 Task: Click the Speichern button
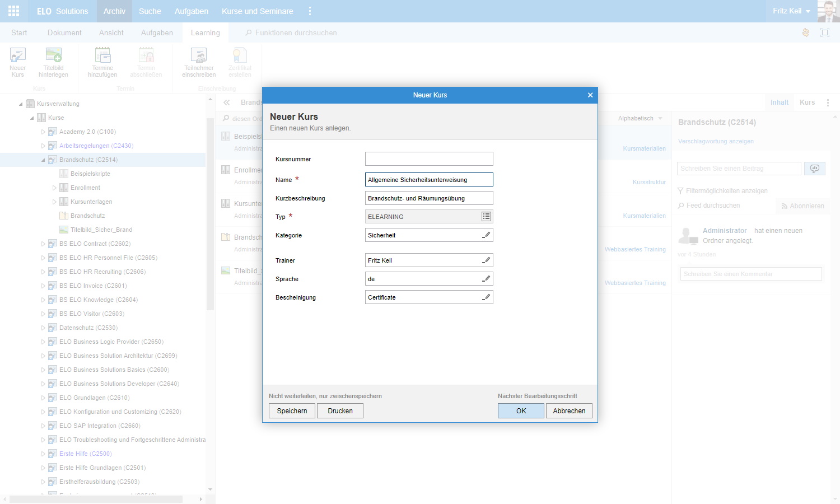pos(292,411)
